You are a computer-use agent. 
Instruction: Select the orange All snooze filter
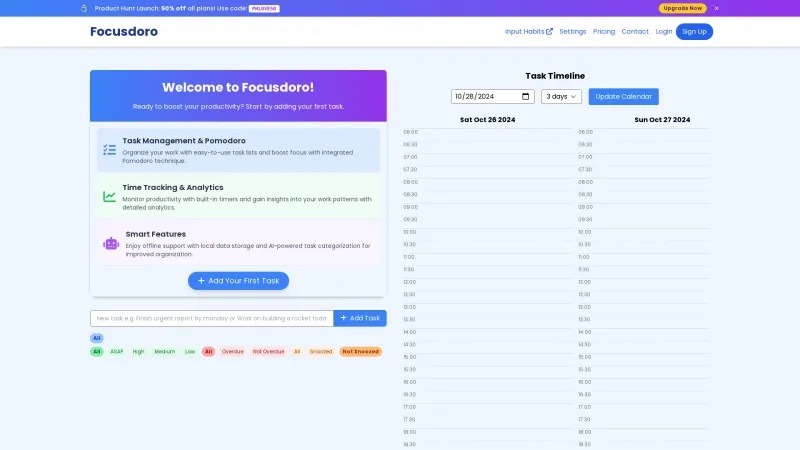coord(297,352)
